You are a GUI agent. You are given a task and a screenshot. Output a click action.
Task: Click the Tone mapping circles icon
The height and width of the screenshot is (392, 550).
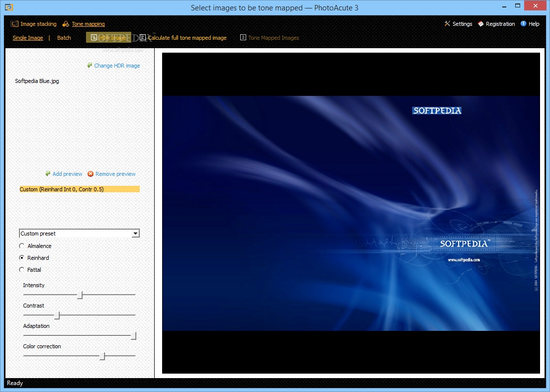66,24
